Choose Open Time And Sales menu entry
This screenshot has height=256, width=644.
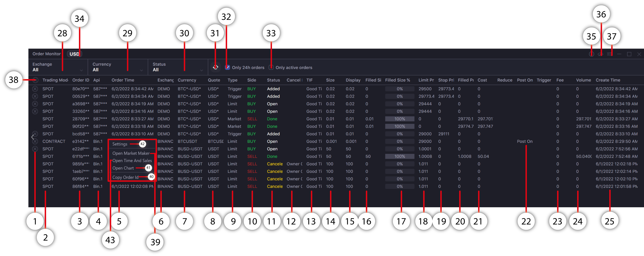click(x=132, y=161)
